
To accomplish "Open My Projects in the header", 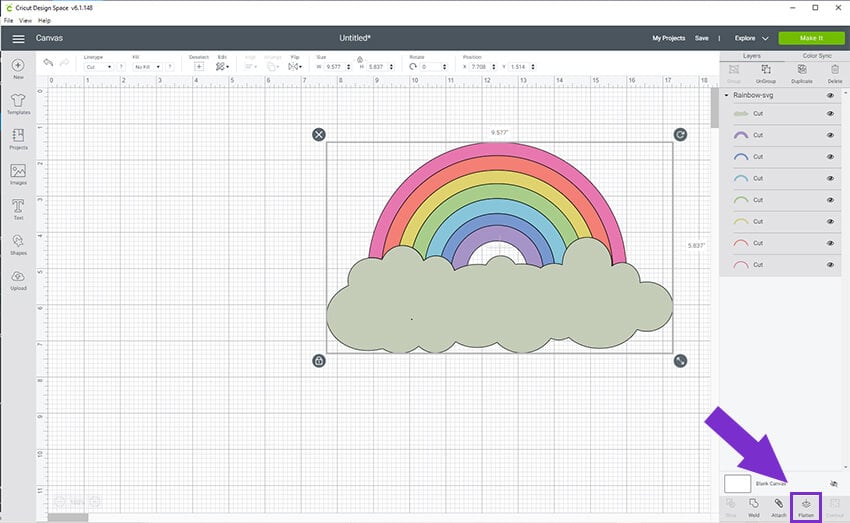I will pos(668,38).
